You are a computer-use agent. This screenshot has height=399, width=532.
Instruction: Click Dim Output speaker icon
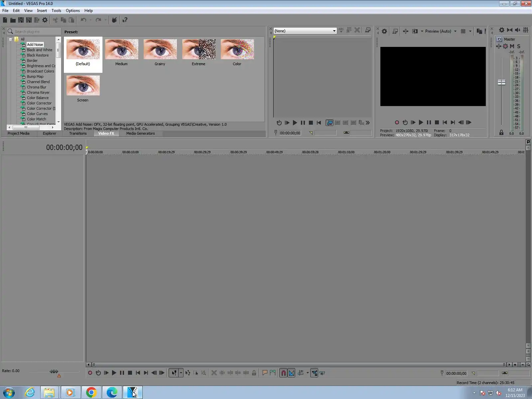517,30
